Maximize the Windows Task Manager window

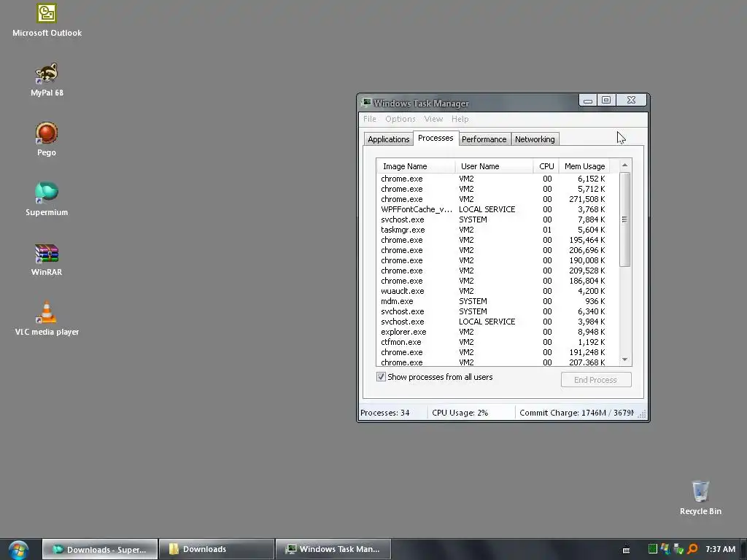(606, 100)
